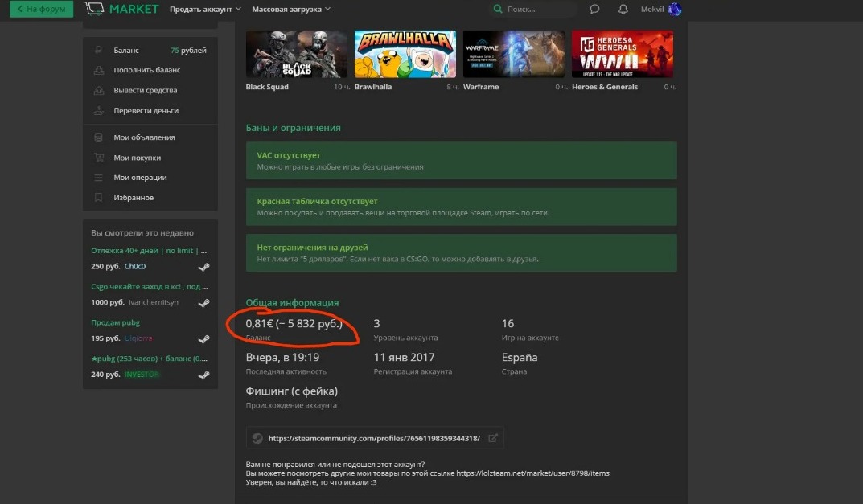Click the 'Мои покупки' cart icon
This screenshot has width=863, height=504.
98,158
